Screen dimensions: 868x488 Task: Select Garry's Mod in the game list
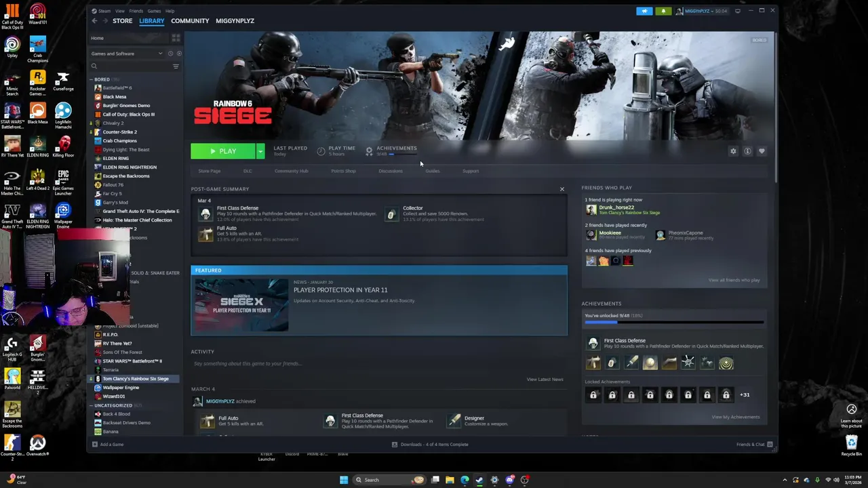pyautogui.click(x=115, y=203)
